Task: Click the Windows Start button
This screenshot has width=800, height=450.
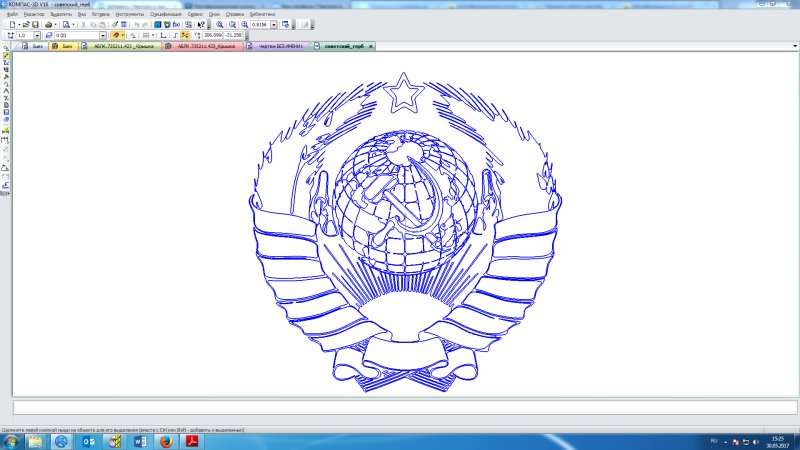Action: click(x=10, y=440)
